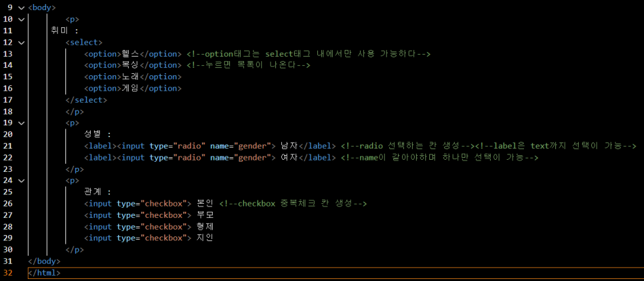Click the "radio" value on line 21
This screenshot has width=644, height=281.
189,146
